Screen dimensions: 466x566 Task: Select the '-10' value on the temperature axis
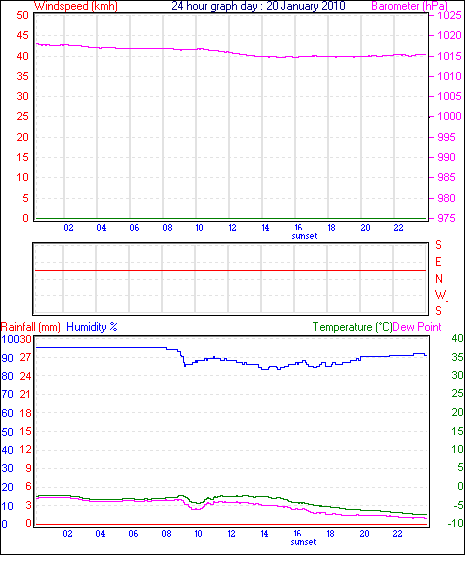click(456, 523)
